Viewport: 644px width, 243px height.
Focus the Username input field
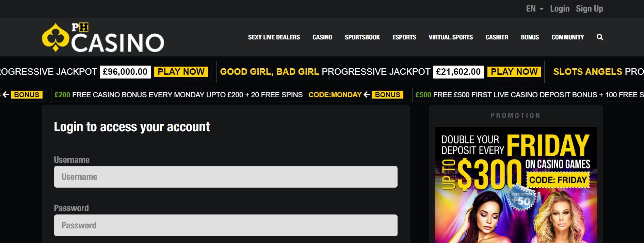226,177
